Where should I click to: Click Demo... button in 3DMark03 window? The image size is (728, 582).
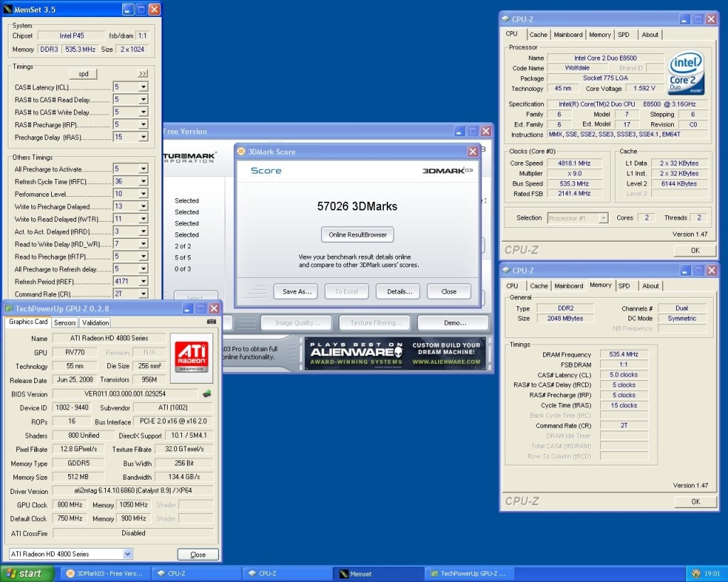[x=454, y=323]
